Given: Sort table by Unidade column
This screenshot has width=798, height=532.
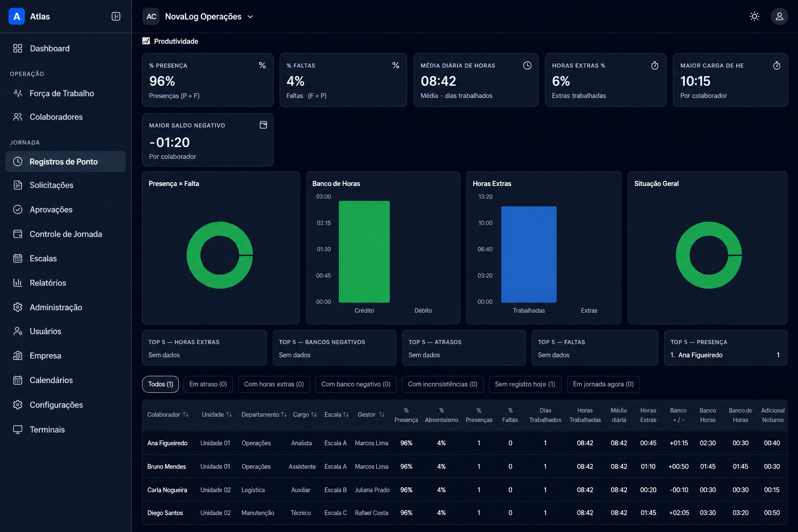Looking at the screenshot, I should (217, 415).
